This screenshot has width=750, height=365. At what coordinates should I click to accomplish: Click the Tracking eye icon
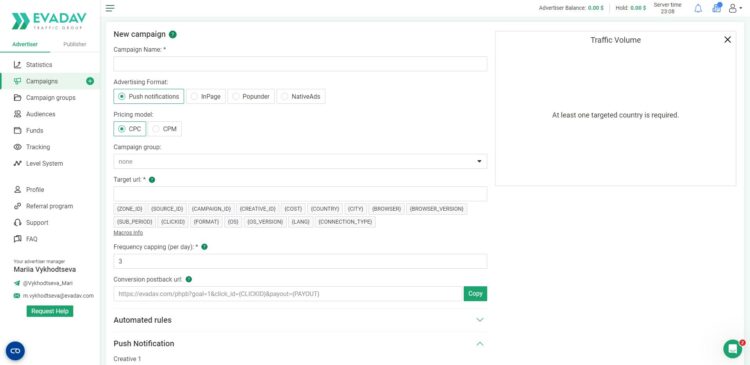pos(17,147)
